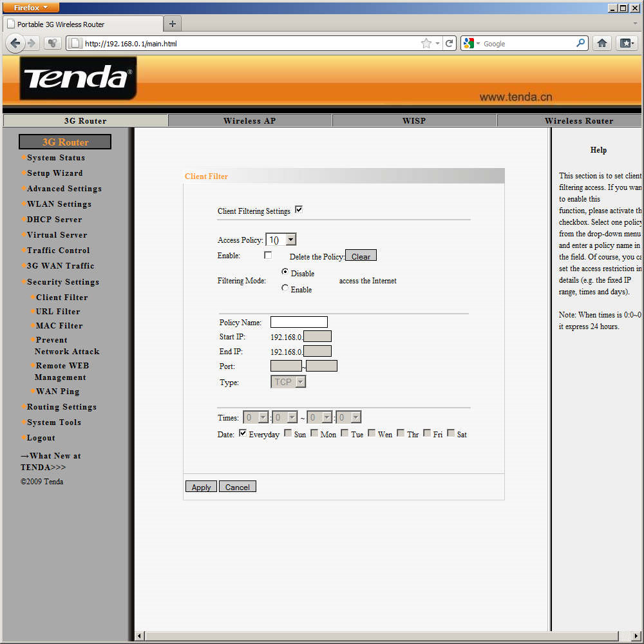
Task: Open the Firefox application menu
Action: (x=31, y=7)
